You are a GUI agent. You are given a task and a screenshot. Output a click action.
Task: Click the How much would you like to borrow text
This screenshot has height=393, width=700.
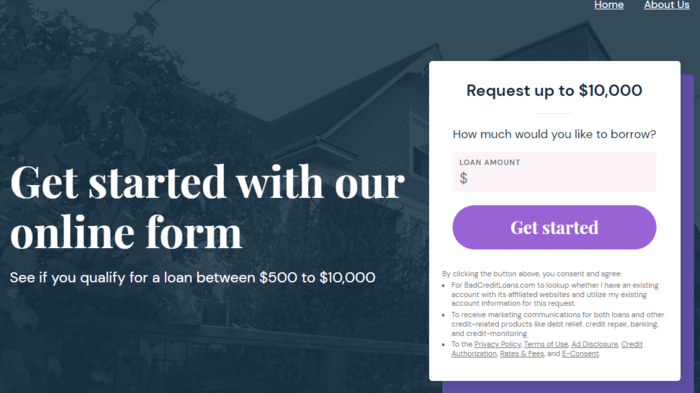coord(554,134)
